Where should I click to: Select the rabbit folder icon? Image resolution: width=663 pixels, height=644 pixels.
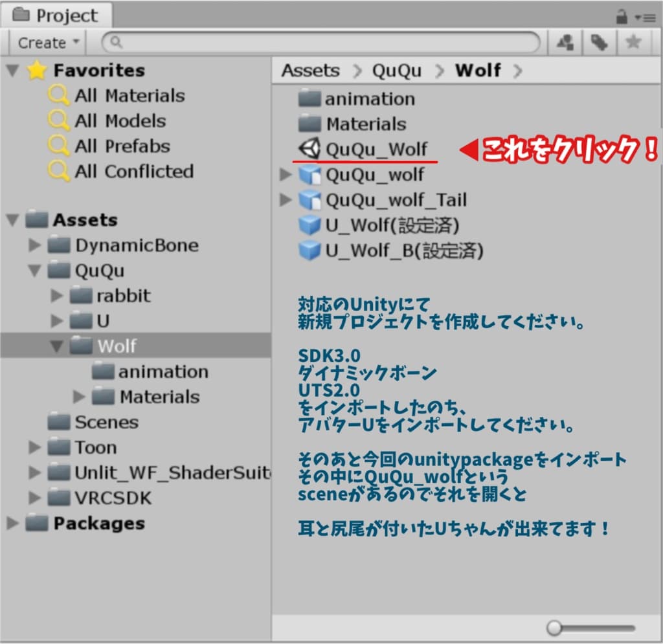click(x=80, y=295)
